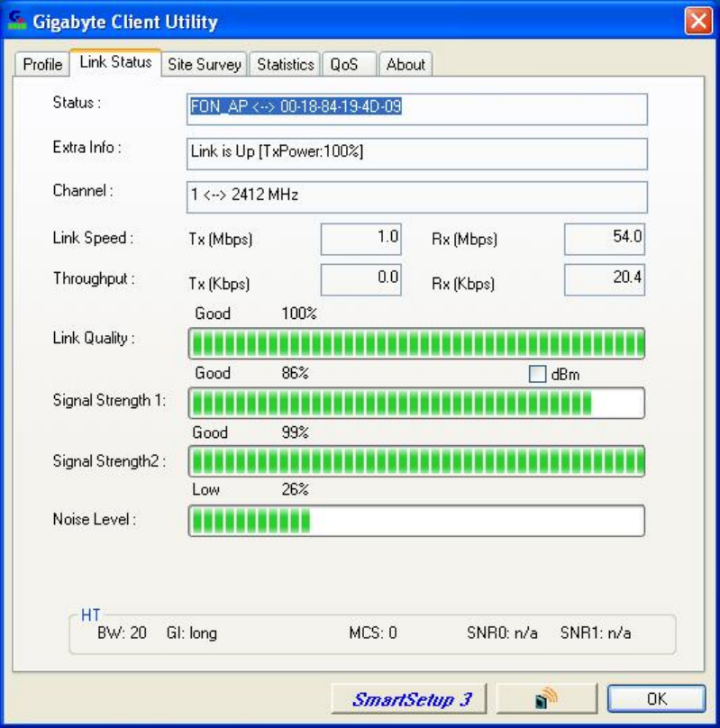The width and height of the screenshot is (720, 728).
Task: Click the '100%' link quality value
Action: tap(299, 314)
